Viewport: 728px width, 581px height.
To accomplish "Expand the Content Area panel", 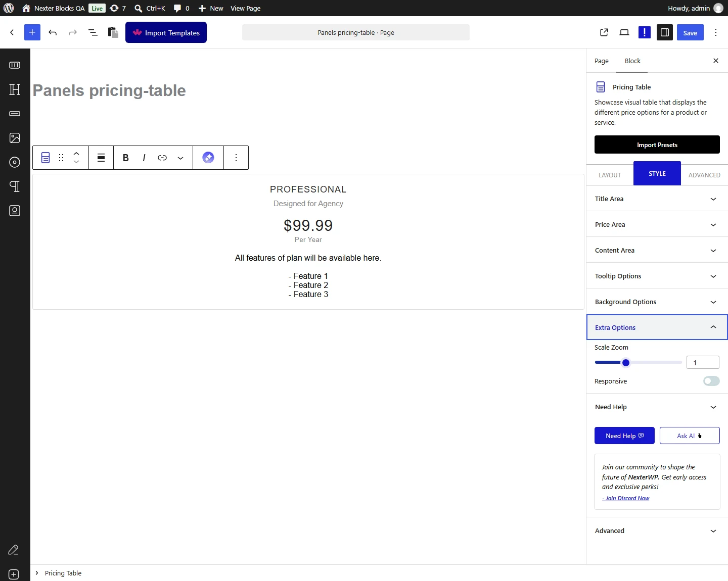I will [x=657, y=250].
